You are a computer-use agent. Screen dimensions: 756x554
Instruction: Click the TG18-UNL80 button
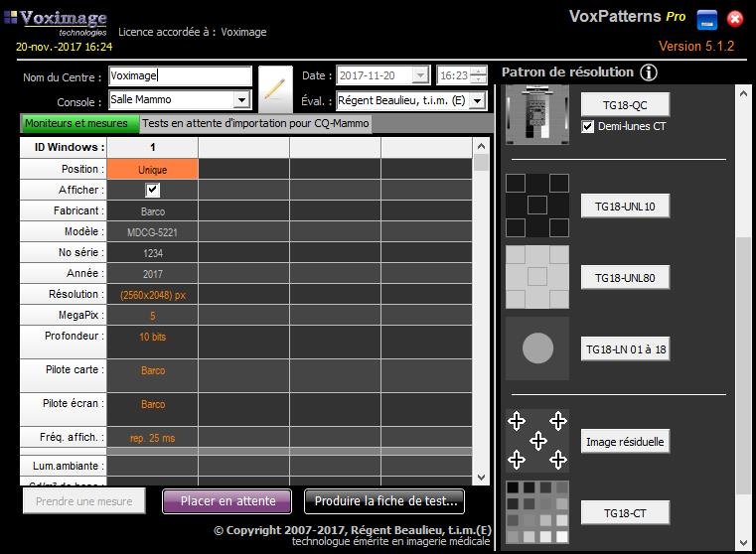click(625, 277)
